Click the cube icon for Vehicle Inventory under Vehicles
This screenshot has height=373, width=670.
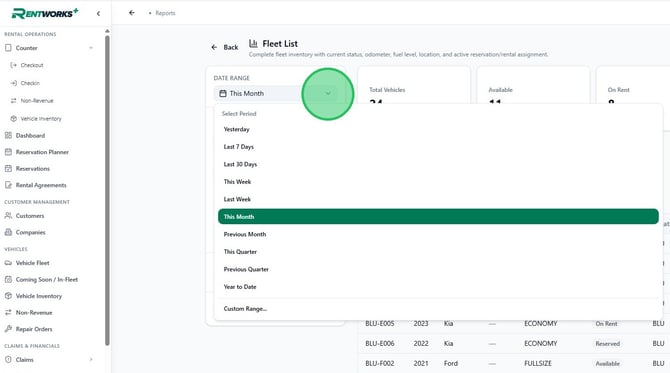click(x=8, y=296)
